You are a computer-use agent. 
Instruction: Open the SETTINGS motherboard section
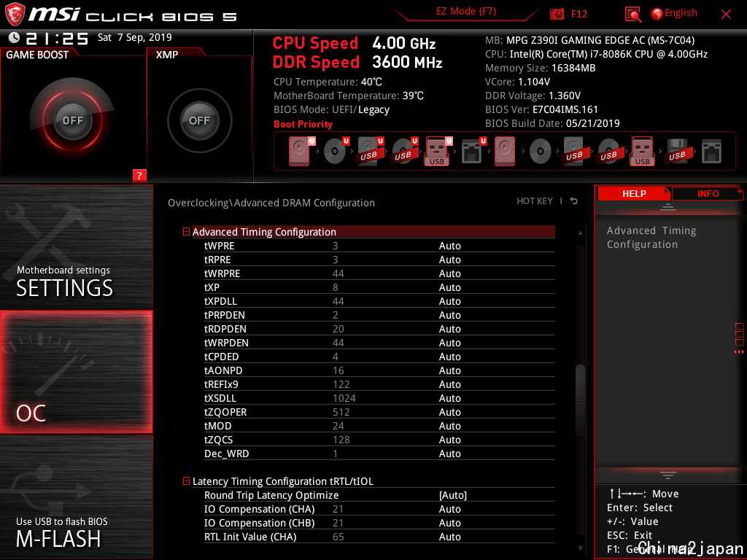pyautogui.click(x=76, y=246)
